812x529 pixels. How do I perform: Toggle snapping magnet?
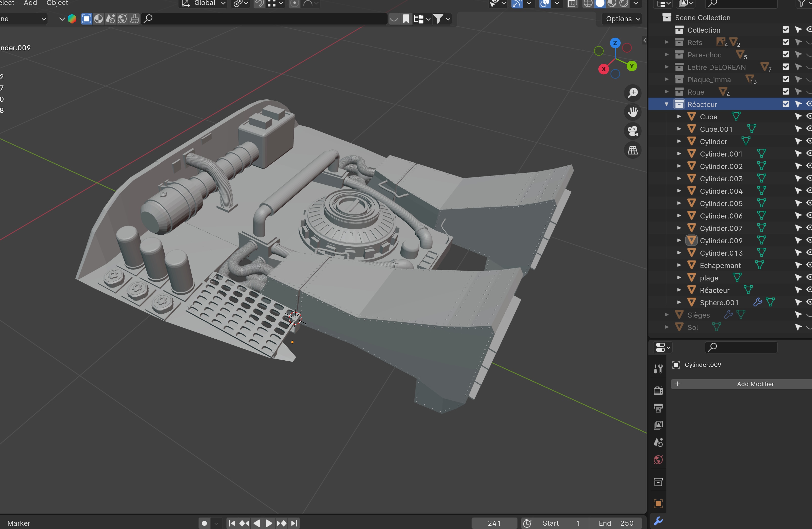coord(260,3)
